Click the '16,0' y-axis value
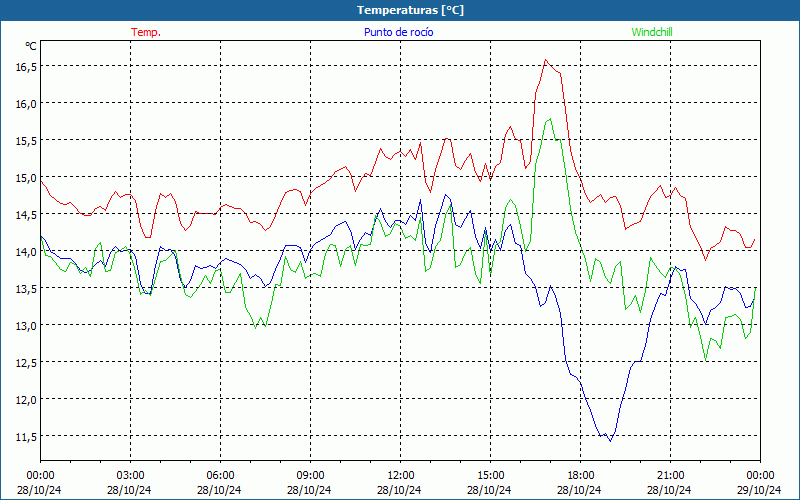Screen dimensions: 800x500 coord(27,104)
